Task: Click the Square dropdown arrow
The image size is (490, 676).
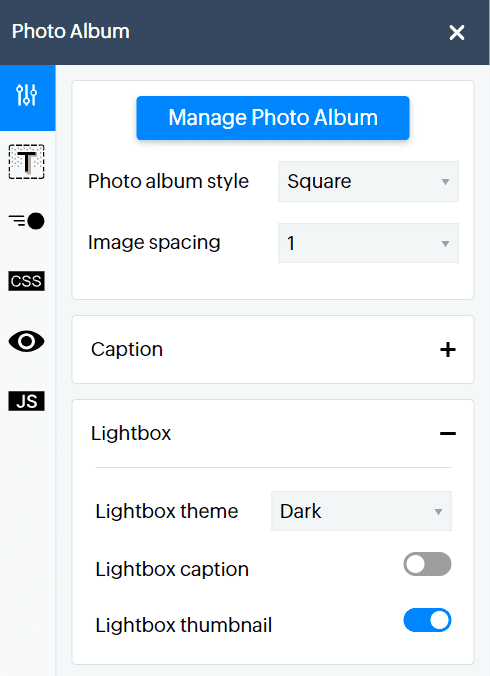Action: click(445, 182)
